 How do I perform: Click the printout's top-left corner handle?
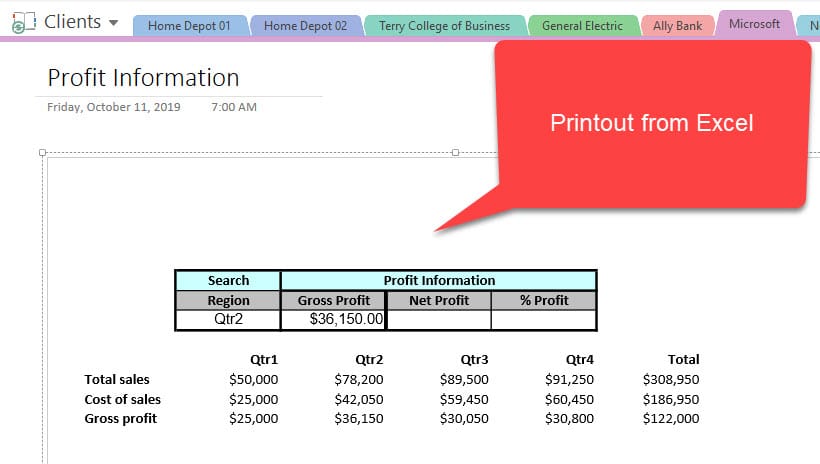coord(42,153)
